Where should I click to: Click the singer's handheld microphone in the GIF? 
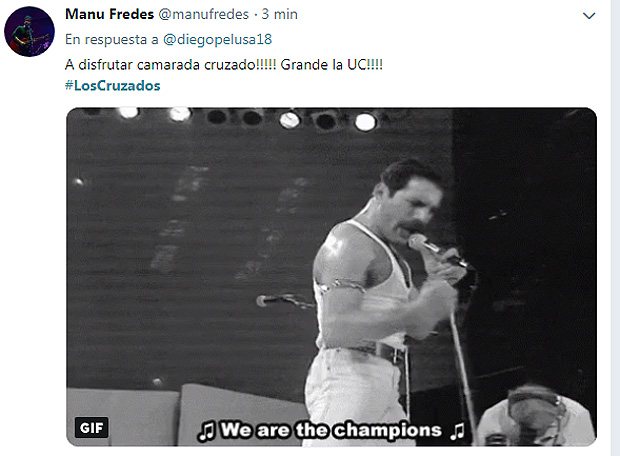[x=425, y=244]
